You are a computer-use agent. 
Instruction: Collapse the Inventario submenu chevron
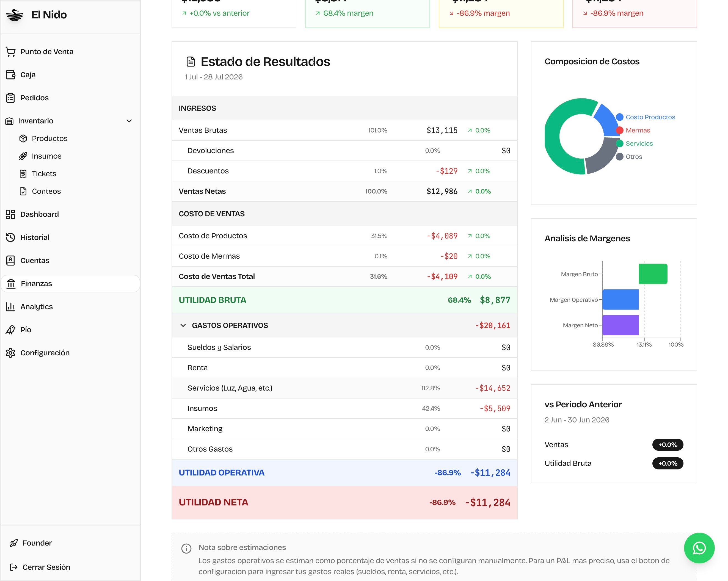pos(129,121)
